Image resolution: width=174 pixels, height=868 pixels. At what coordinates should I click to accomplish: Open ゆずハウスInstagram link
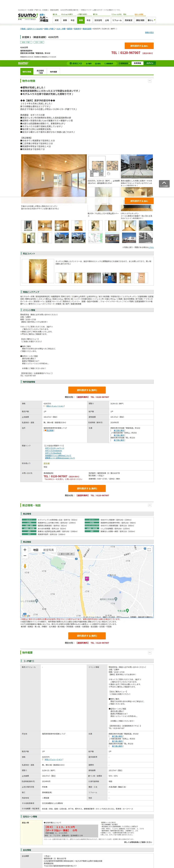point(53,450)
